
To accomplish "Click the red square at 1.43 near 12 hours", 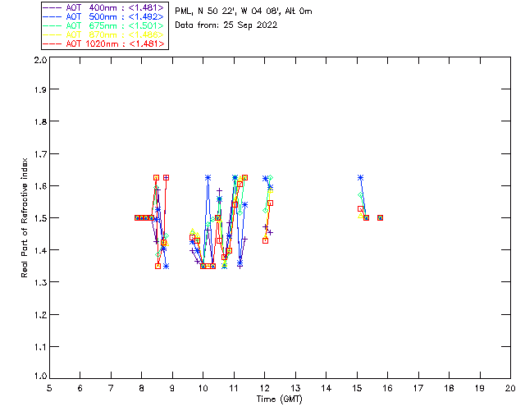I will 265,241.
